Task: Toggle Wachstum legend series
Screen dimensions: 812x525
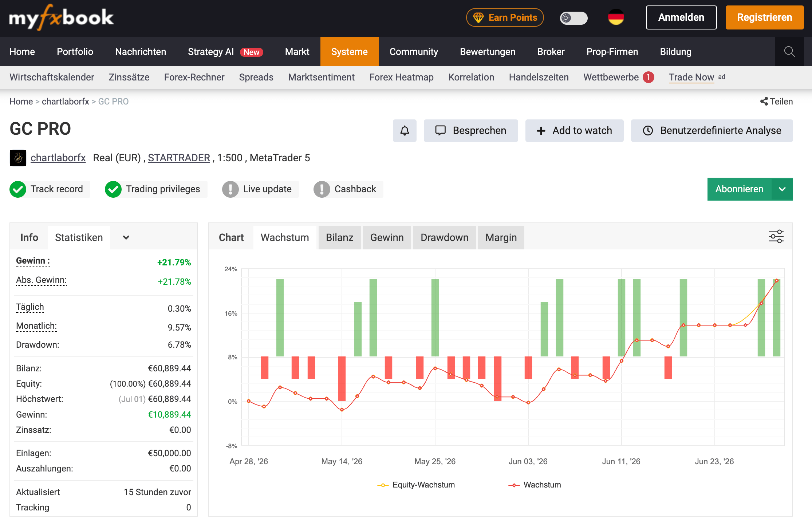Action: (535, 485)
